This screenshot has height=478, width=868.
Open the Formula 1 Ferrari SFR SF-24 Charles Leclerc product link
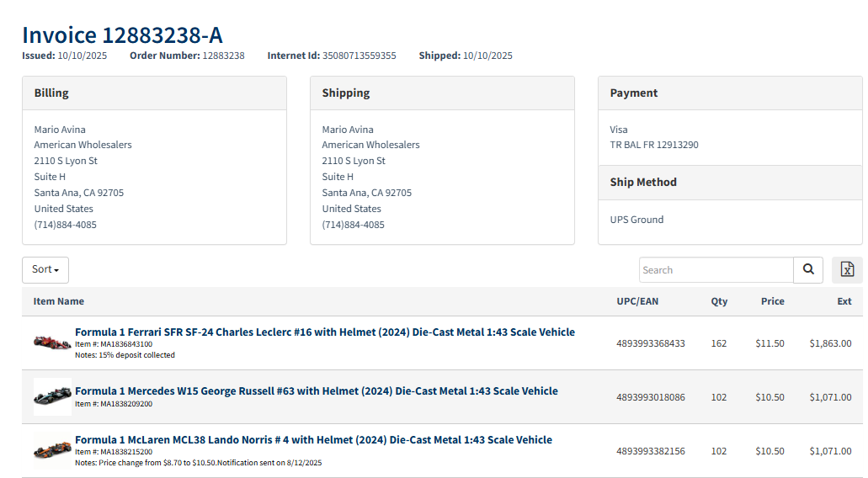325,332
